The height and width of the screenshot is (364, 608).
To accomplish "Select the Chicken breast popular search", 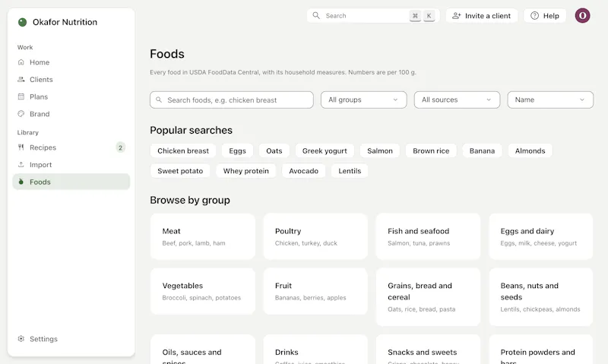I will point(183,150).
